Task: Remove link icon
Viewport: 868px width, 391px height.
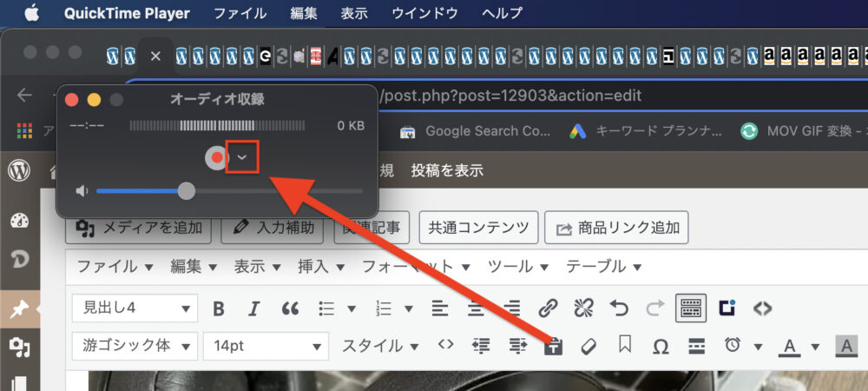Action: click(x=583, y=308)
